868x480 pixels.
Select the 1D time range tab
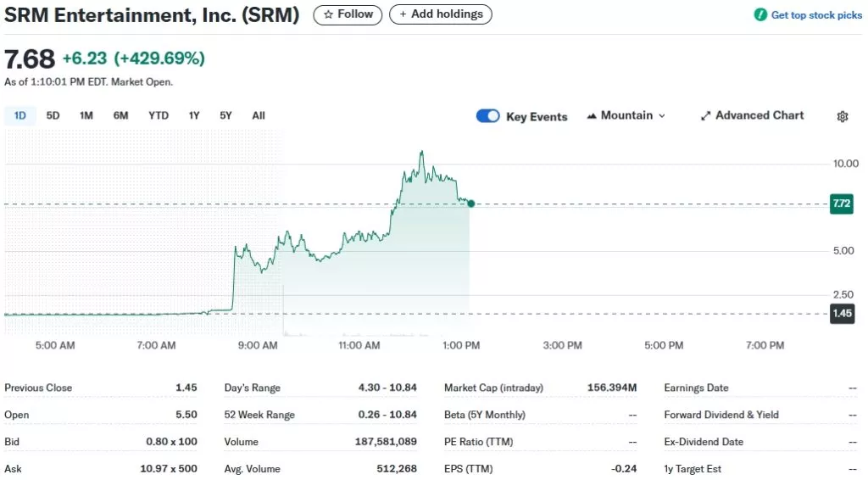pos(20,115)
